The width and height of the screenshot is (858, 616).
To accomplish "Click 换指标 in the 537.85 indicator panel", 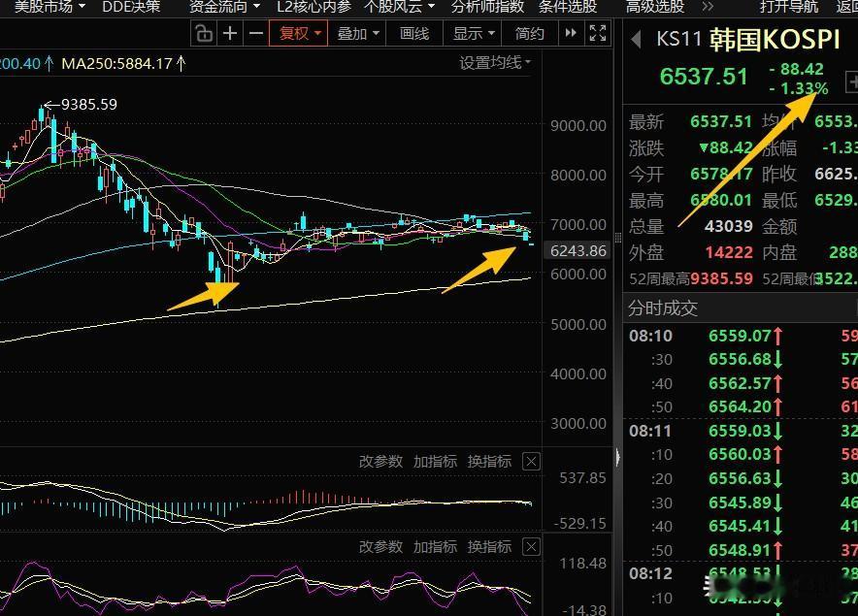I will [489, 461].
